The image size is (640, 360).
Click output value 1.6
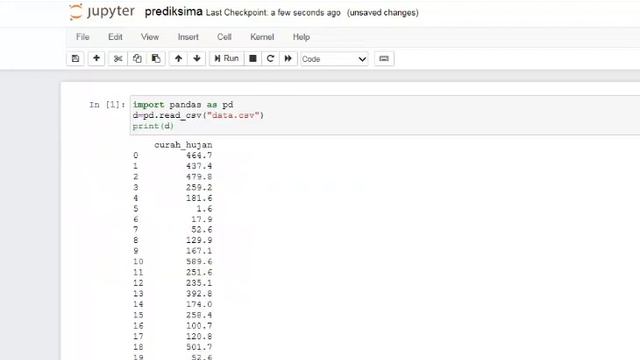(204, 209)
